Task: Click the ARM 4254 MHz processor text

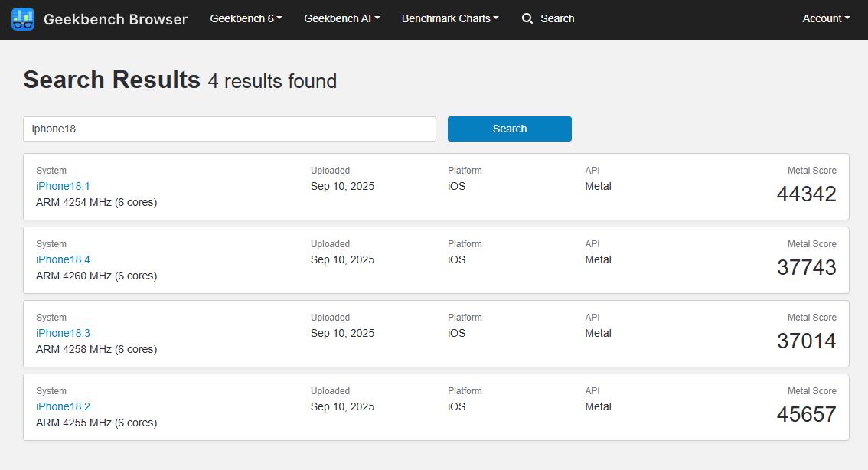Action: click(x=96, y=202)
